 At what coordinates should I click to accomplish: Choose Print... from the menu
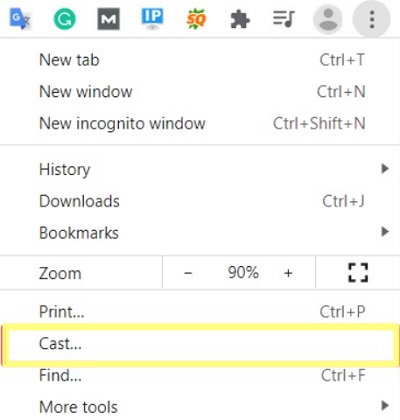pyautogui.click(x=200, y=312)
